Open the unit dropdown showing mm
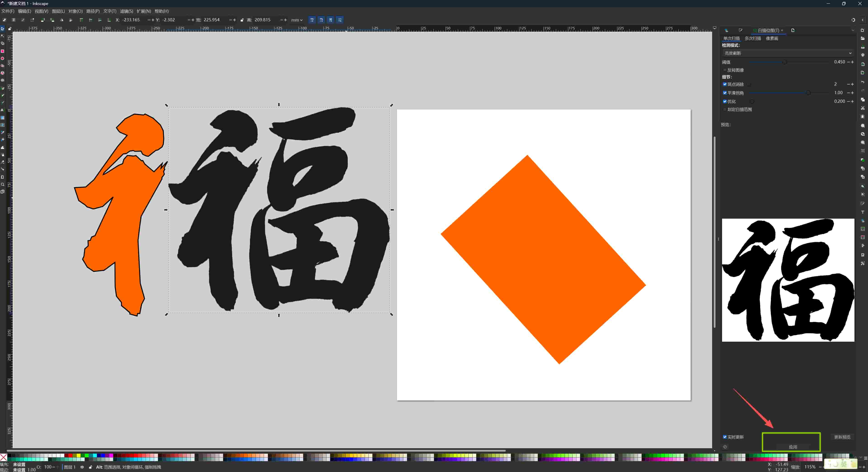Viewport: 868px width, 472px height. [x=296, y=20]
